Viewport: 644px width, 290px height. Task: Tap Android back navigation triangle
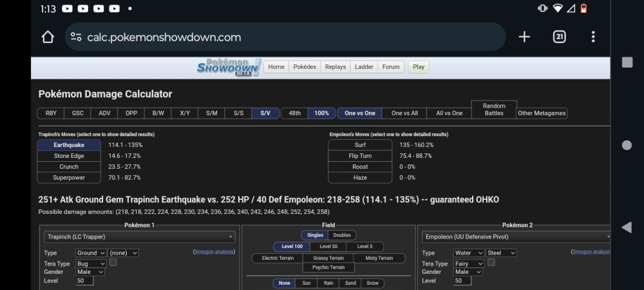(x=627, y=227)
